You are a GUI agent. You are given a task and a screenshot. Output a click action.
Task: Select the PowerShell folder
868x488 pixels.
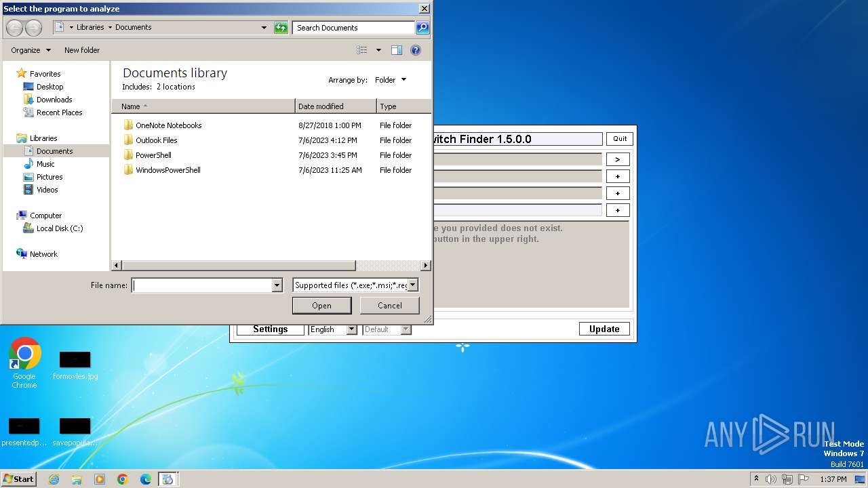pyautogui.click(x=153, y=155)
